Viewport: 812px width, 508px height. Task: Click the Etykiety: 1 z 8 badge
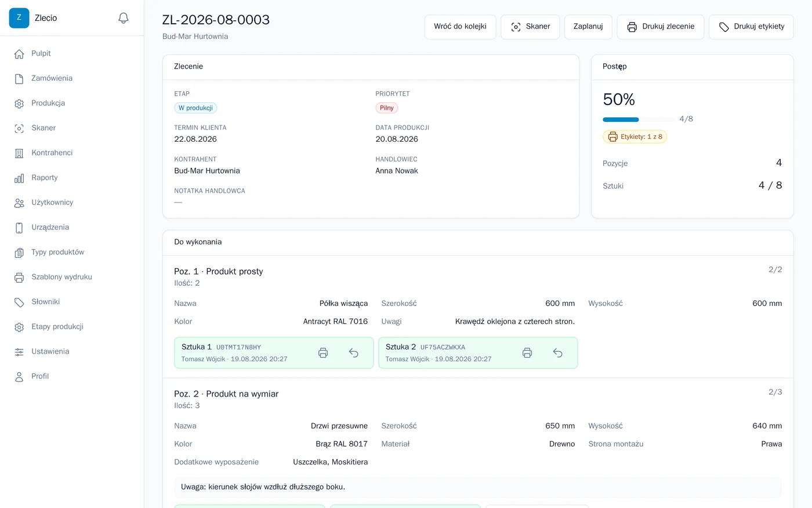click(635, 137)
